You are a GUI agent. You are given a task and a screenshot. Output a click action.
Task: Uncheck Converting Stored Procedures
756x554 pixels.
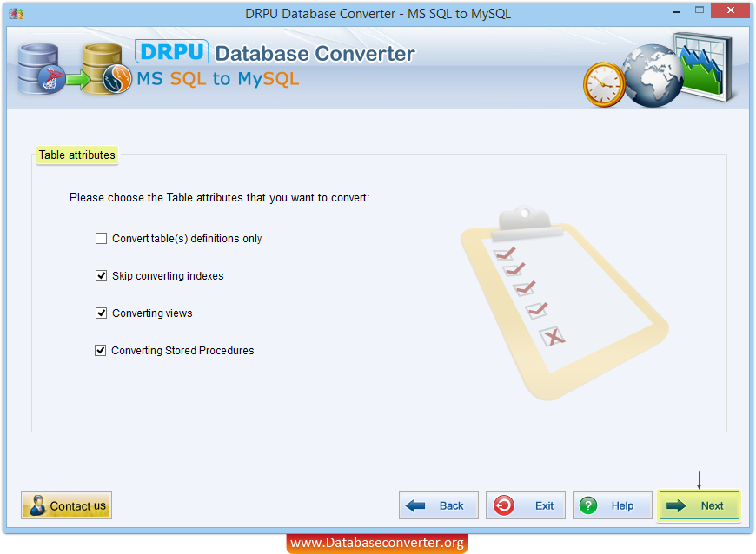100,350
